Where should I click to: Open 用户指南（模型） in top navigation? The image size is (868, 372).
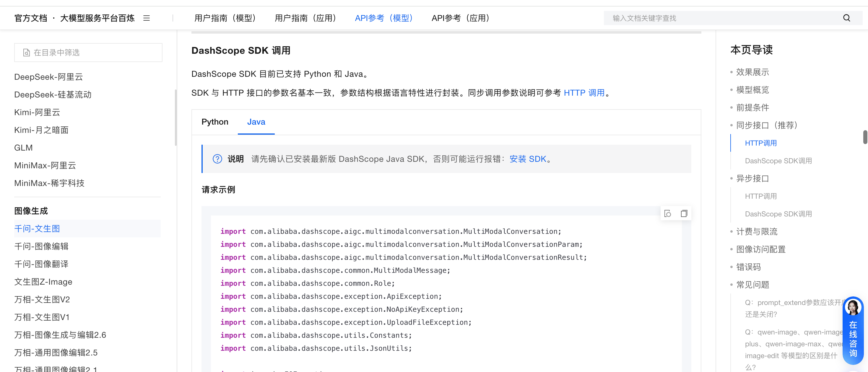click(225, 18)
